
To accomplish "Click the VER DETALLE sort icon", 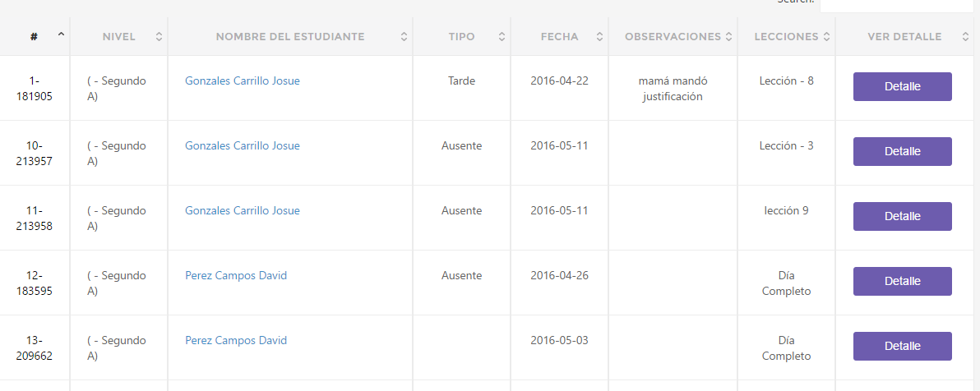I will pos(965,37).
